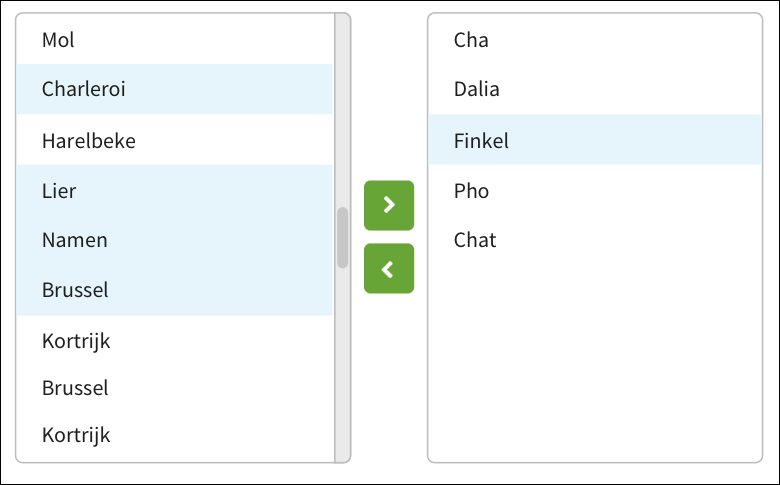The image size is (780, 485).
Task: Choose Dalia in the right list
Action: coord(594,89)
